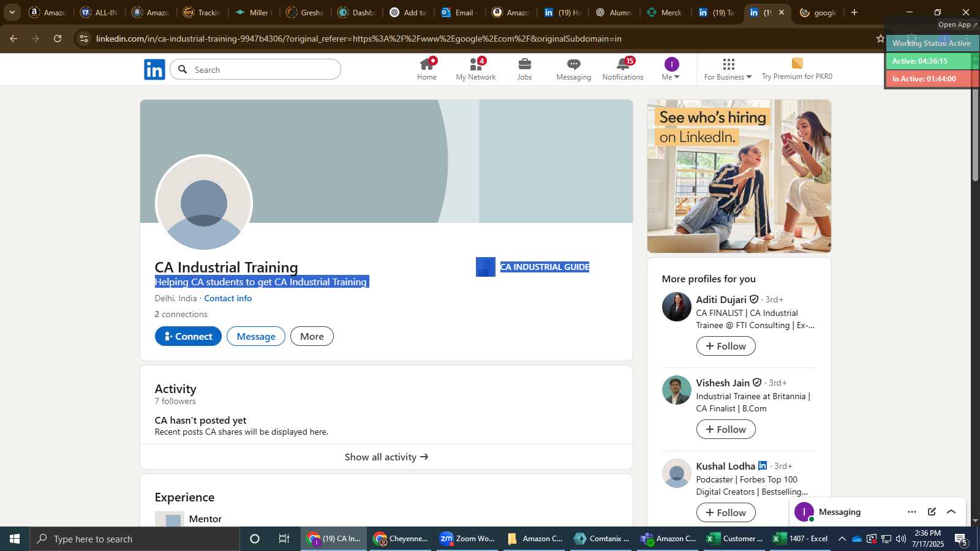Screen dimensions: 980x551
Task: Switch to the google tab
Action: point(818,12)
